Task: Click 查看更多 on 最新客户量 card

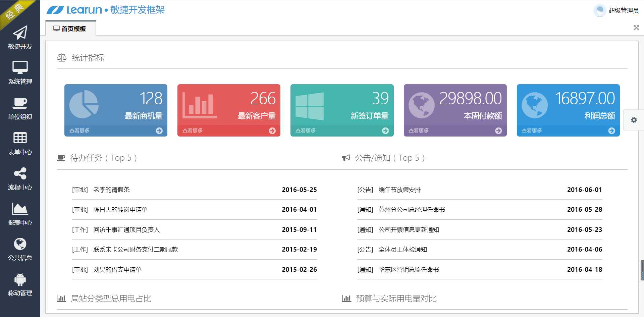Action: tap(193, 131)
